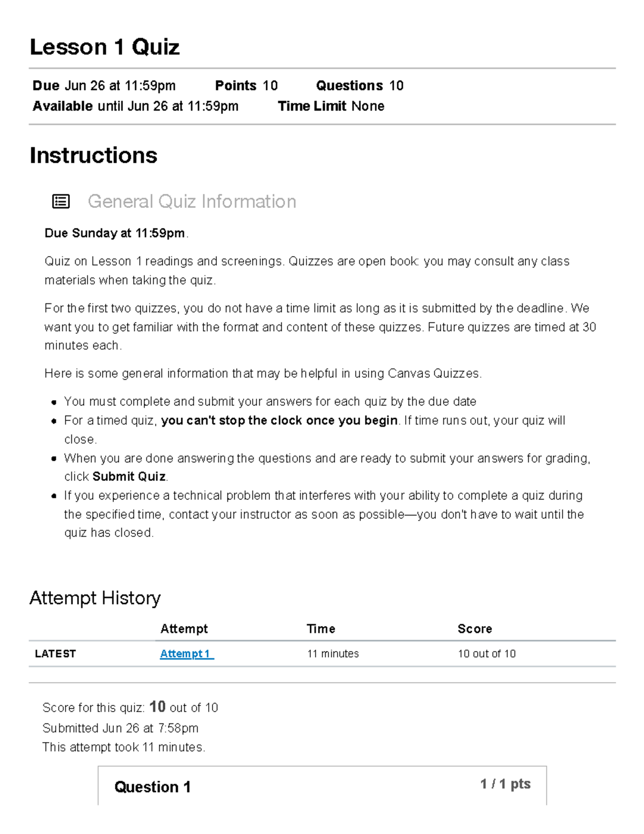Screen dimensions: 644x834
Task: Click the 11 minutes time cell
Action: [x=333, y=654]
